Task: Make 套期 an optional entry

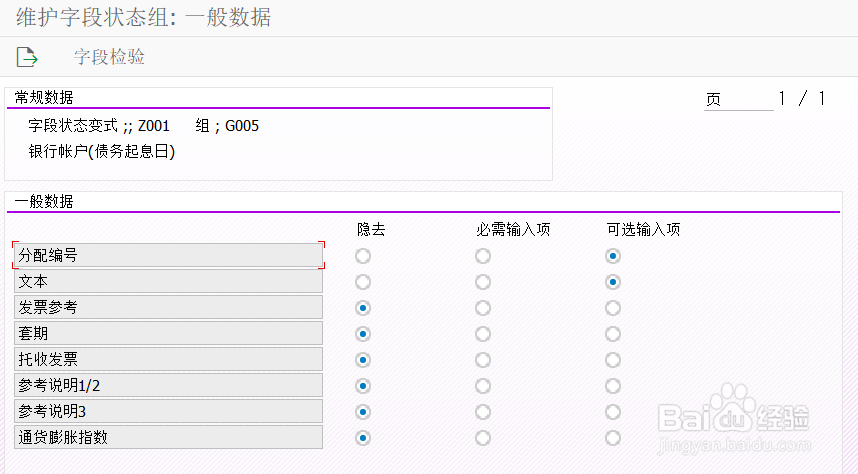Action: [x=613, y=334]
